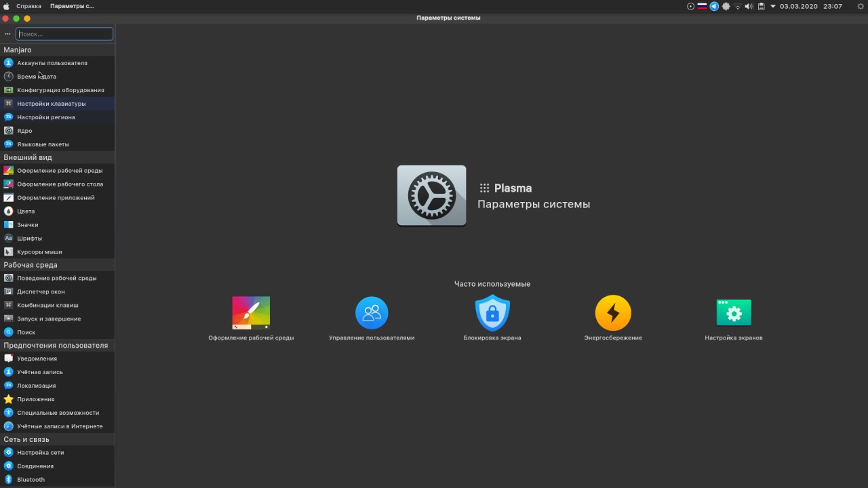This screenshot has height=488, width=868.
Task: Open Соединения in the sidebar
Action: (x=58, y=466)
